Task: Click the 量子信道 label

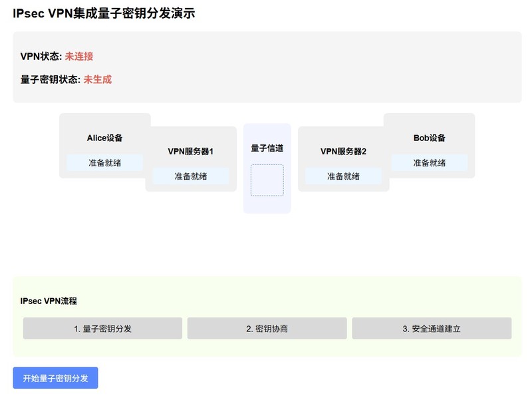Action: (x=267, y=148)
